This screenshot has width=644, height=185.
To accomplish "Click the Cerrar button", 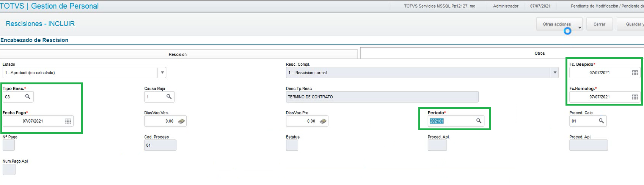I will coord(599,24).
